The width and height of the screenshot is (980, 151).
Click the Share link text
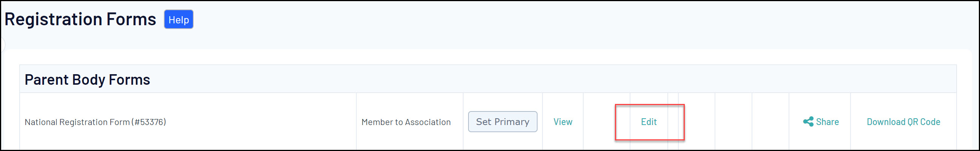point(827,122)
